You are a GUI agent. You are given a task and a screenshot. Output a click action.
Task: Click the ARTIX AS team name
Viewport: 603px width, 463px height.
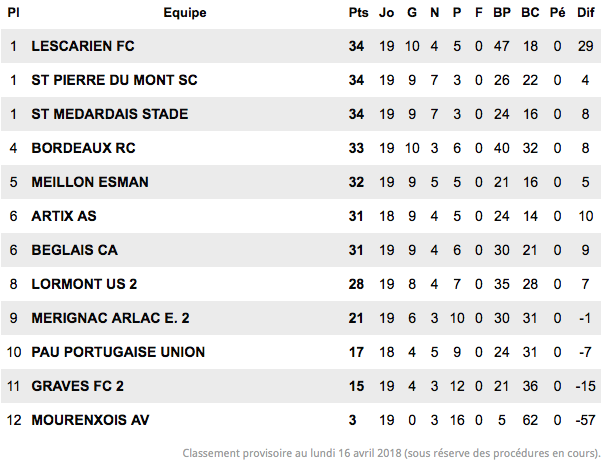[64, 216]
